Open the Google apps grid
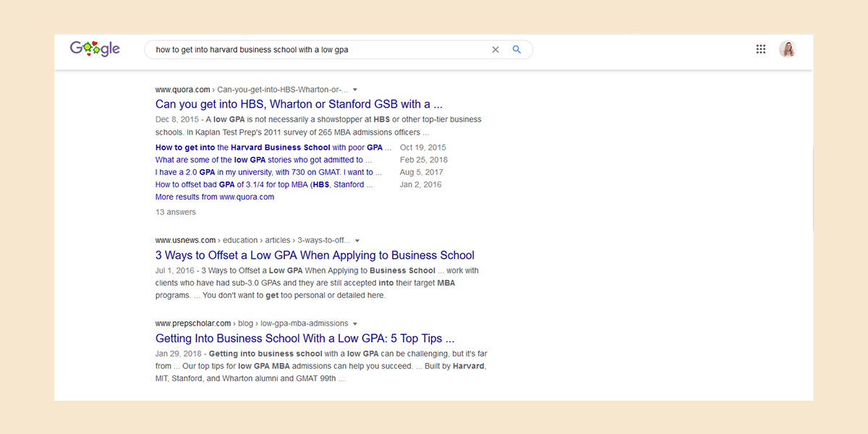 761,49
